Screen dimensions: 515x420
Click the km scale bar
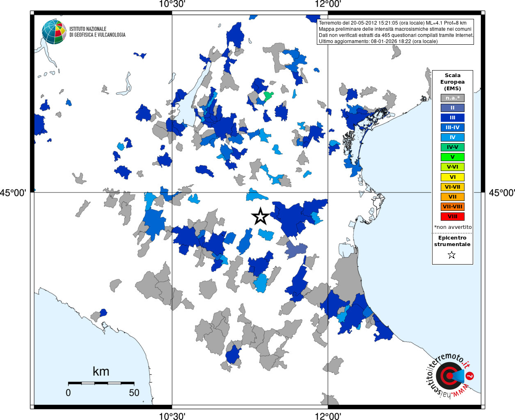pos(101,383)
